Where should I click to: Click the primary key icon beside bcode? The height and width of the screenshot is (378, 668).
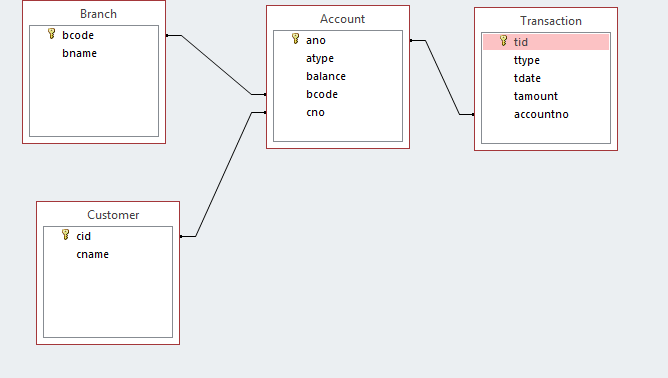[x=52, y=34]
